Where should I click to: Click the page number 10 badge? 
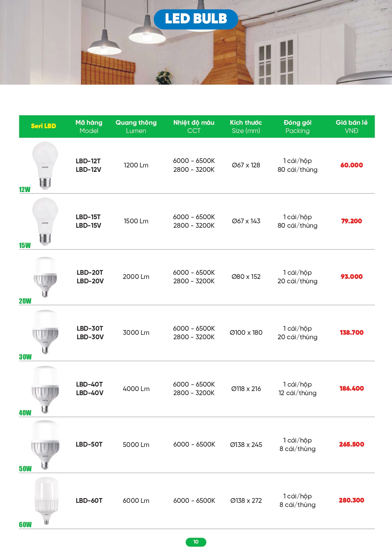[196, 542]
